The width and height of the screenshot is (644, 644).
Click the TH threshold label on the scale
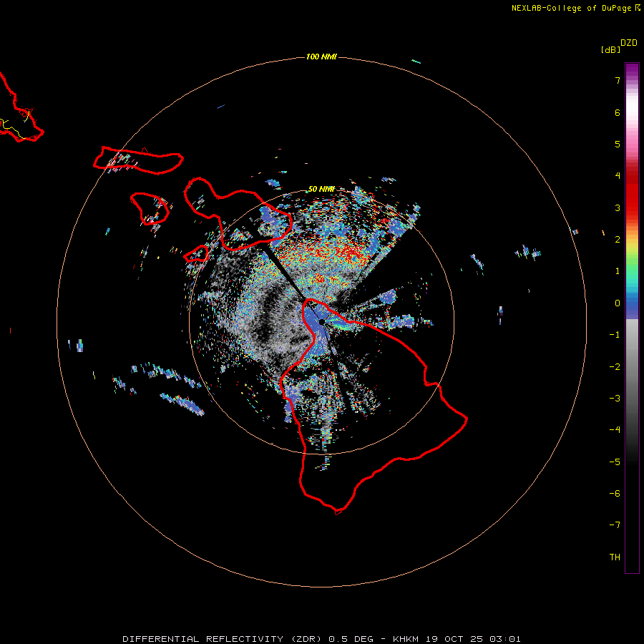[x=615, y=557]
